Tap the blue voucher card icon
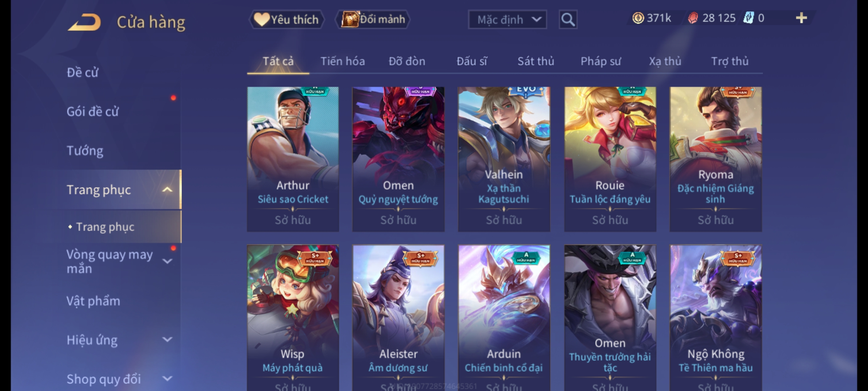Viewport: 868px width, 391px height. (x=748, y=18)
